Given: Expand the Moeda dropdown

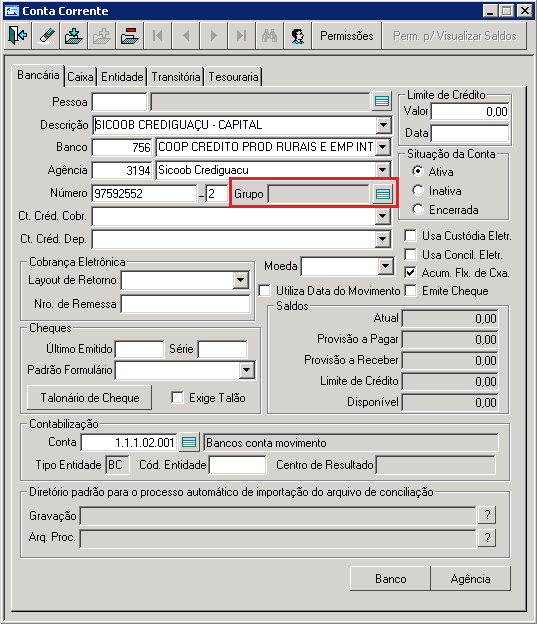Looking at the screenshot, I should point(386,266).
